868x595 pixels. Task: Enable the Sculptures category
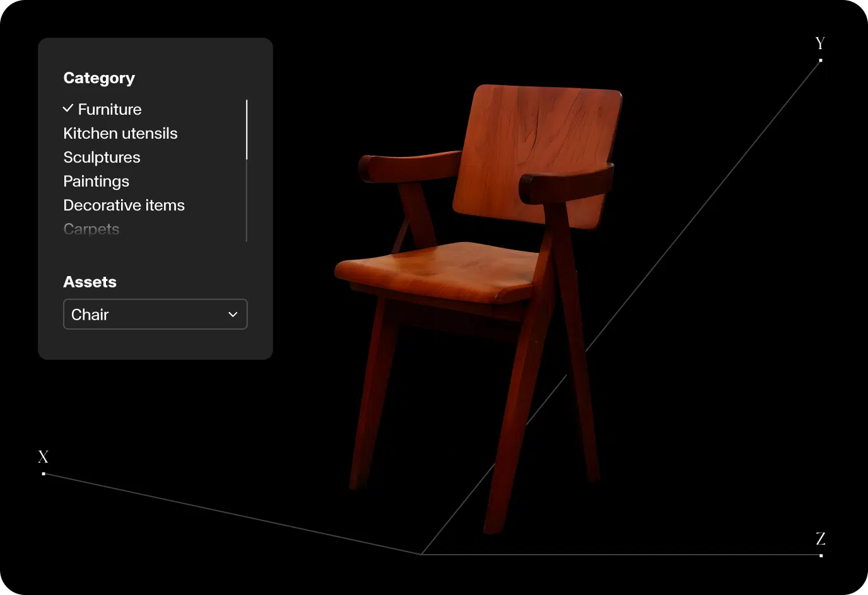[x=102, y=157]
